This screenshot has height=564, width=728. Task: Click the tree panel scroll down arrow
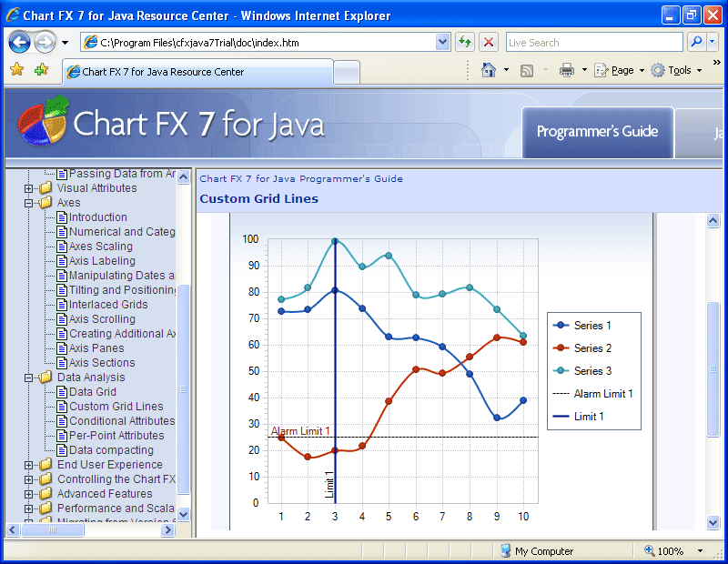[184, 514]
